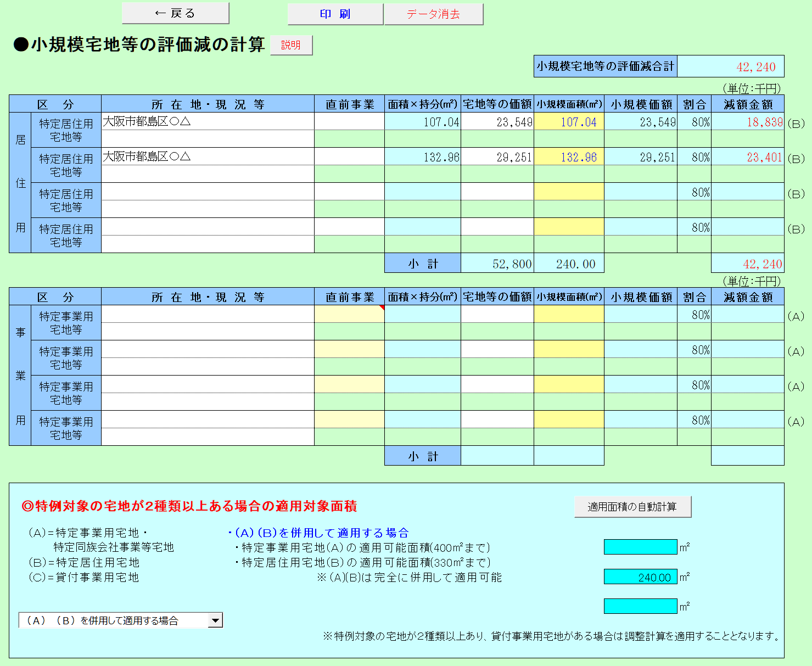This screenshot has height=666, width=812.
Task: Click business table 小計 label
Action: pos(423,456)
